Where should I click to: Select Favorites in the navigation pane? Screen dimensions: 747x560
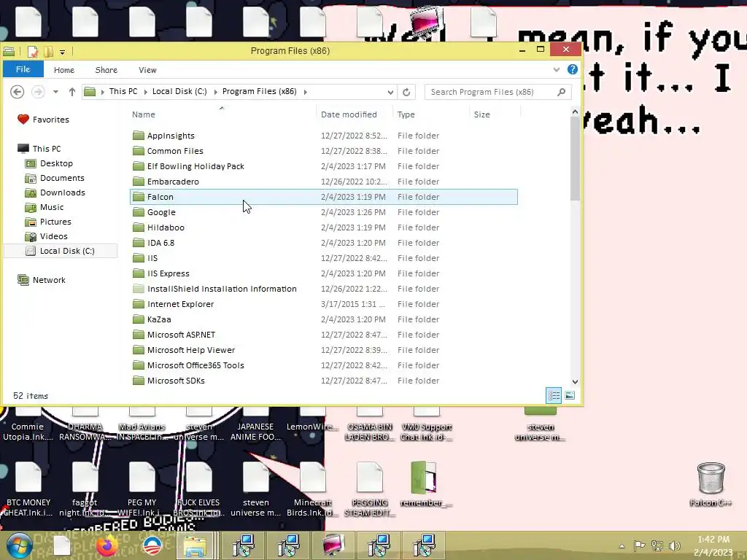(x=51, y=120)
